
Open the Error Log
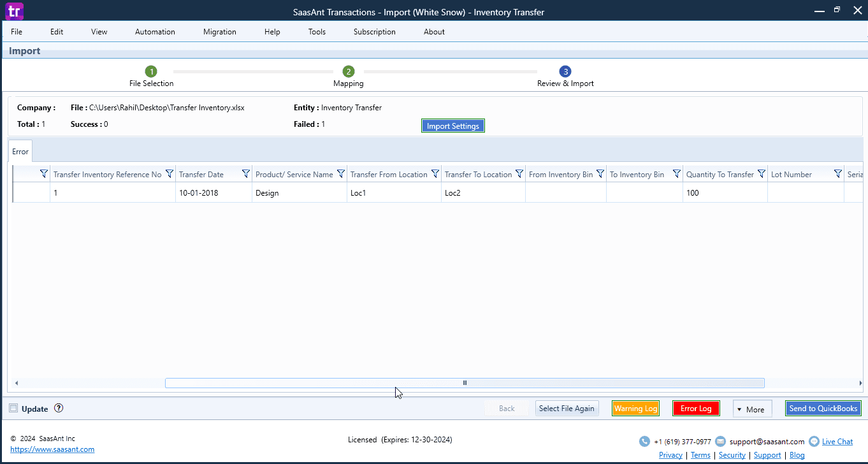coord(696,409)
